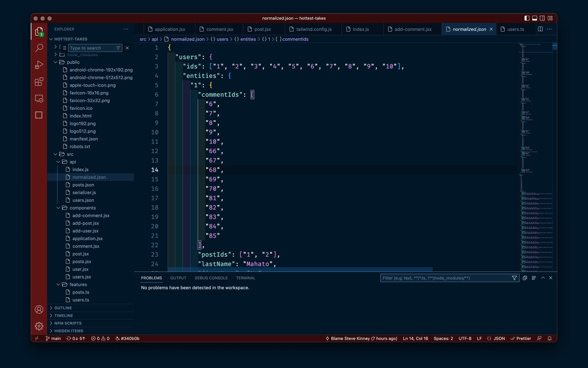Click the notifications bell in status bar
588x368 pixels.
coord(549,339)
